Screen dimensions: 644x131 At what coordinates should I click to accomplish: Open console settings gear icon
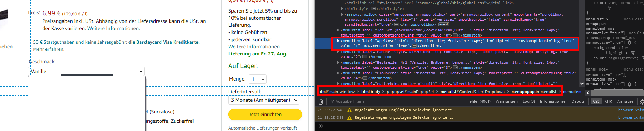(641, 102)
